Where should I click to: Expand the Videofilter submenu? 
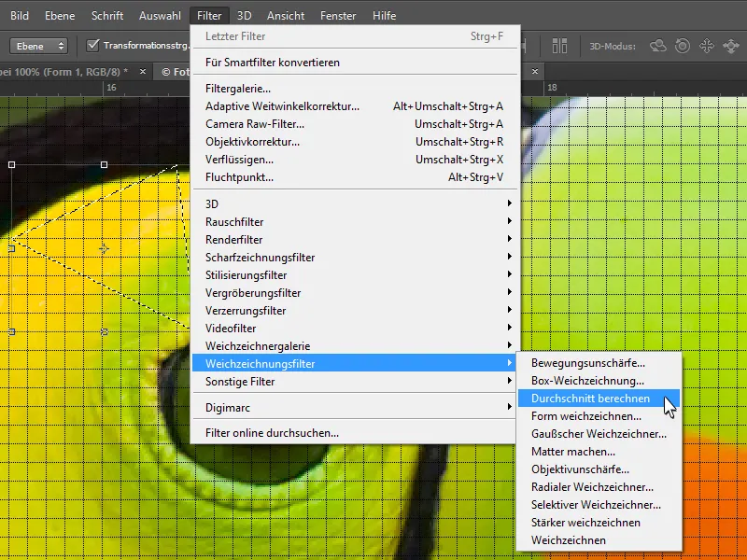tap(355, 329)
